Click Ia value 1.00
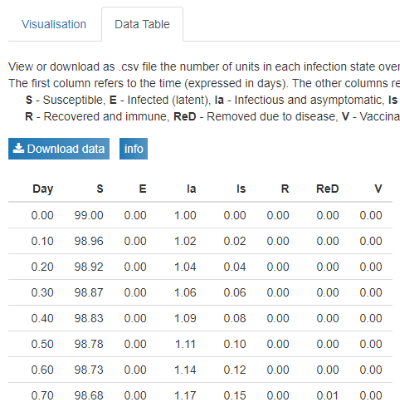Screen dimensions: 400x400 click(185, 215)
